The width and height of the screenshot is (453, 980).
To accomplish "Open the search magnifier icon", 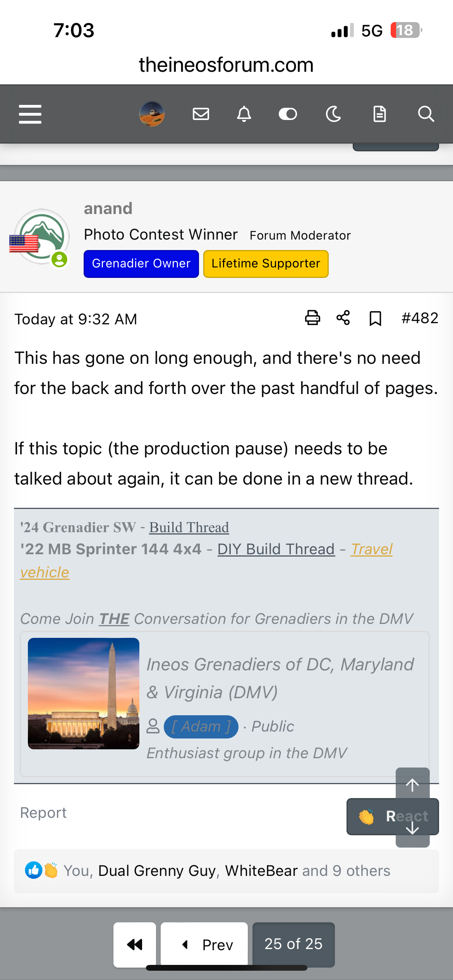I will click(x=426, y=114).
